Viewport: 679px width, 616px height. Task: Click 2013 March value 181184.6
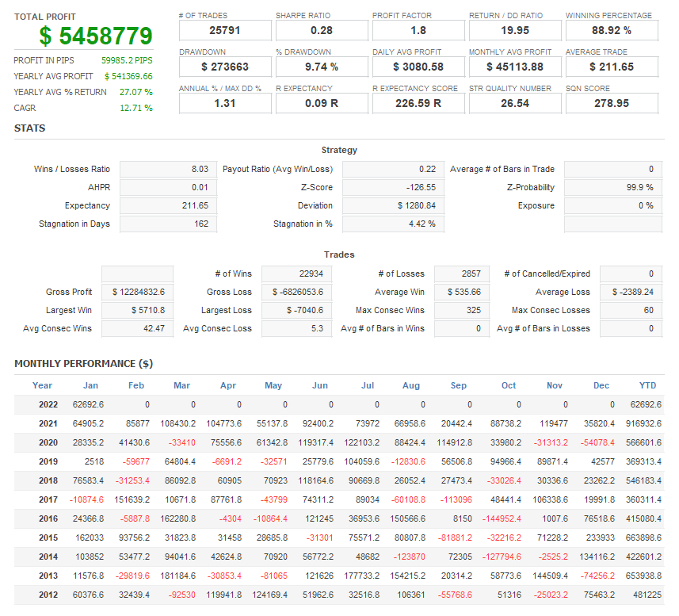click(x=178, y=576)
